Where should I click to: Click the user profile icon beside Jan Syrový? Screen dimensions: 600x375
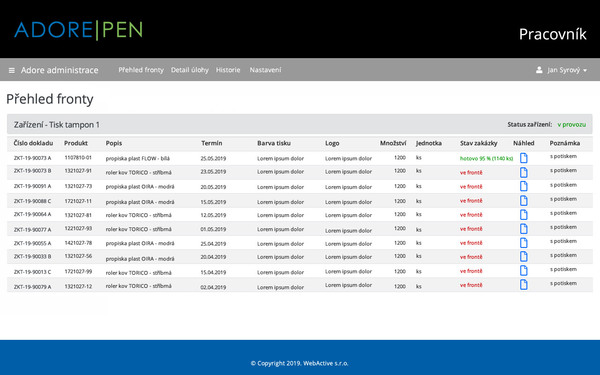[x=539, y=70]
